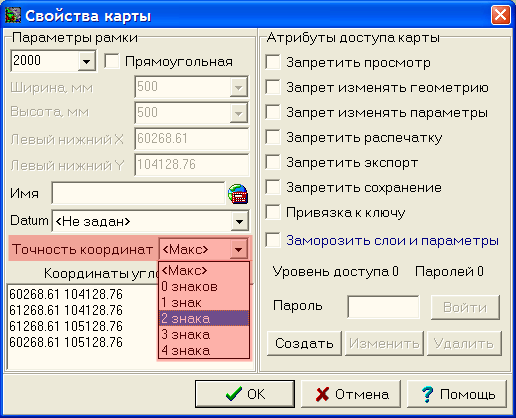Choose 3 знака precision option
The width and height of the screenshot is (516, 418).
(204, 334)
